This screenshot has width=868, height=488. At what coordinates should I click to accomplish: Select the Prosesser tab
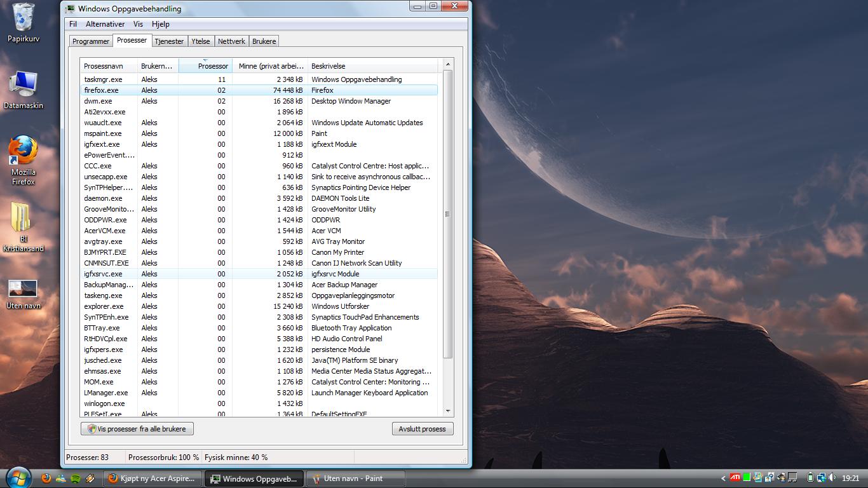[x=132, y=40]
